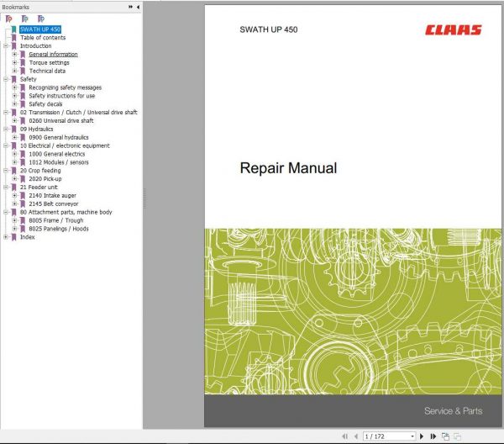Viewport: 504px width, 444px height.
Task: Collapse the Bookmarks panel with the left arrow
Action: tap(139, 7)
